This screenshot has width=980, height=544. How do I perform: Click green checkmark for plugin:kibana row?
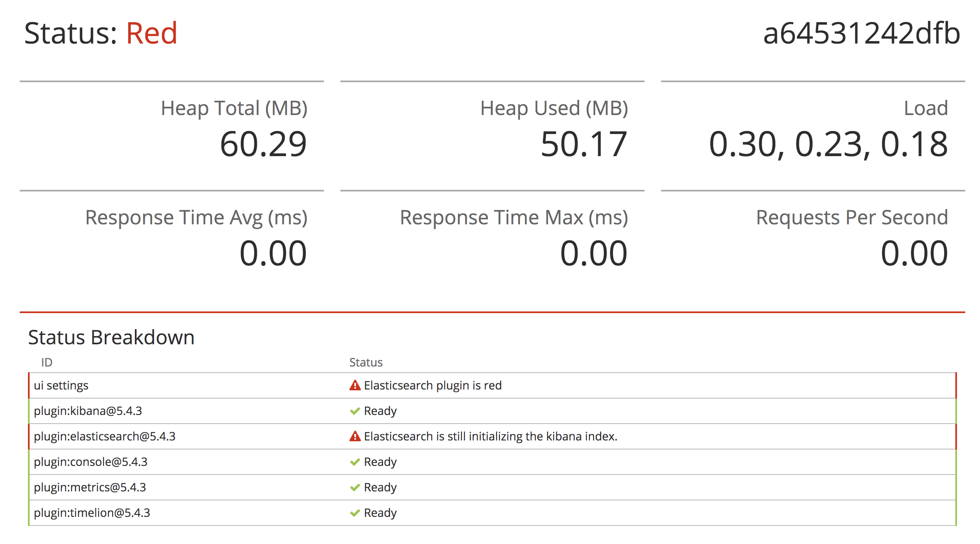coord(355,411)
